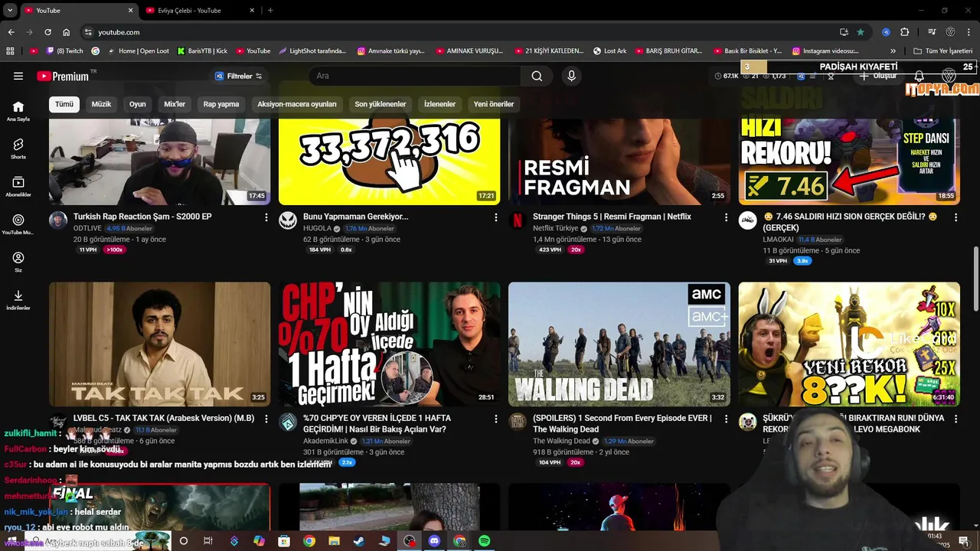The width and height of the screenshot is (980, 551).
Task: Open TAK TAK TAK video thumbnail
Action: [159, 344]
